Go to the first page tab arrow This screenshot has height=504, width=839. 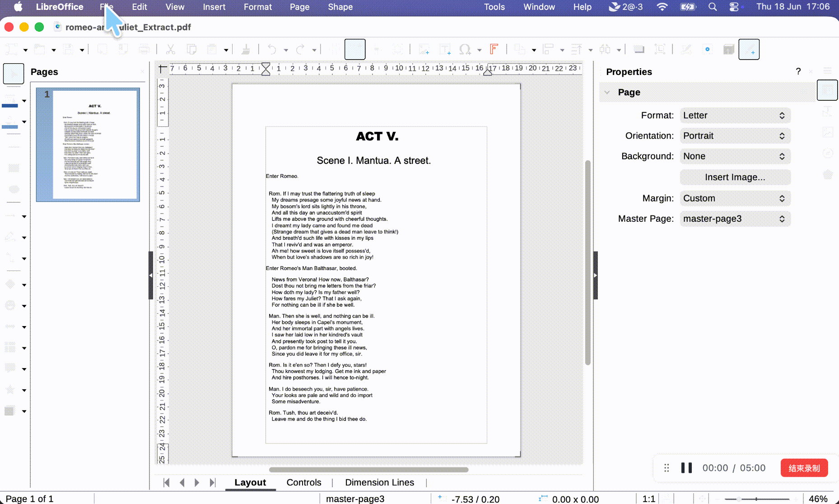point(167,482)
